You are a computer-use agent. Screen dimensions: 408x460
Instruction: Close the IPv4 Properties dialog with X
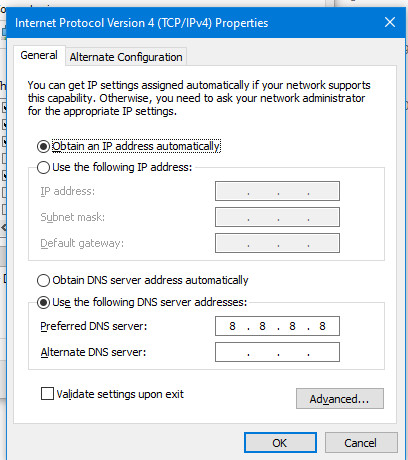390,23
